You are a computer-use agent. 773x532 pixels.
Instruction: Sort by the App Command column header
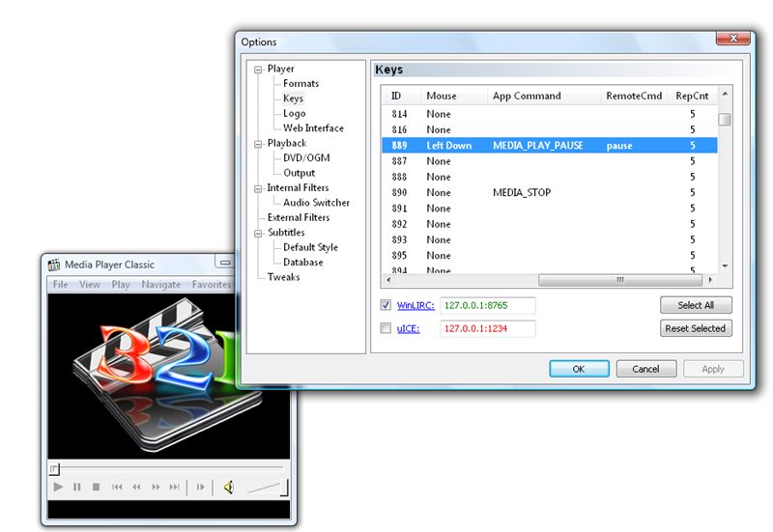tap(544, 96)
